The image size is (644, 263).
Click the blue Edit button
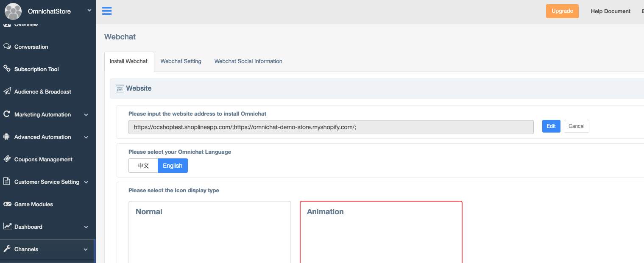click(x=551, y=126)
